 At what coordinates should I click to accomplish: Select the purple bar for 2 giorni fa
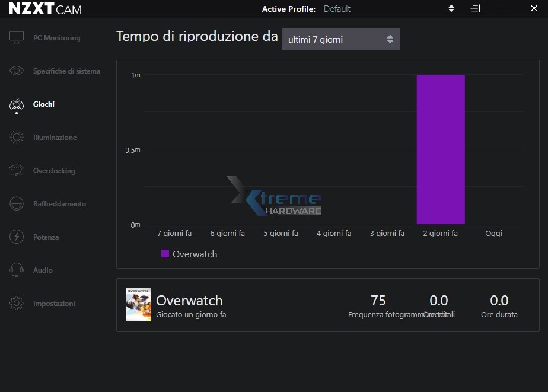pos(440,149)
